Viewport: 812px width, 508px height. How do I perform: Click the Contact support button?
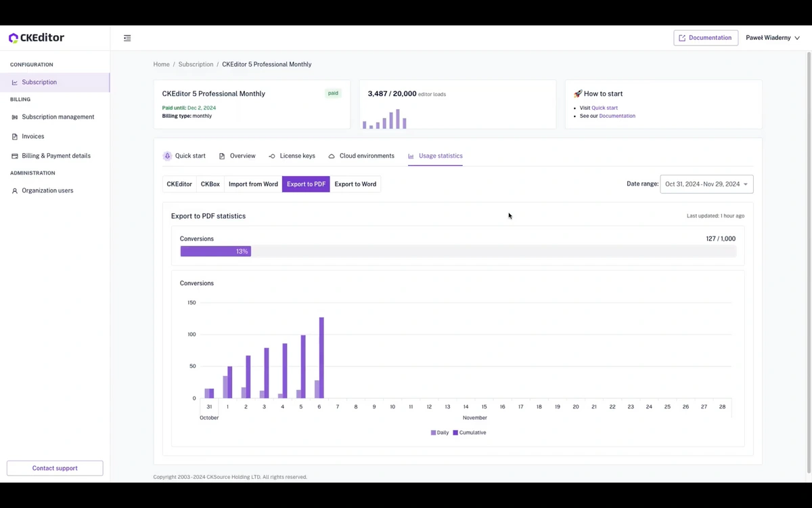click(55, 468)
